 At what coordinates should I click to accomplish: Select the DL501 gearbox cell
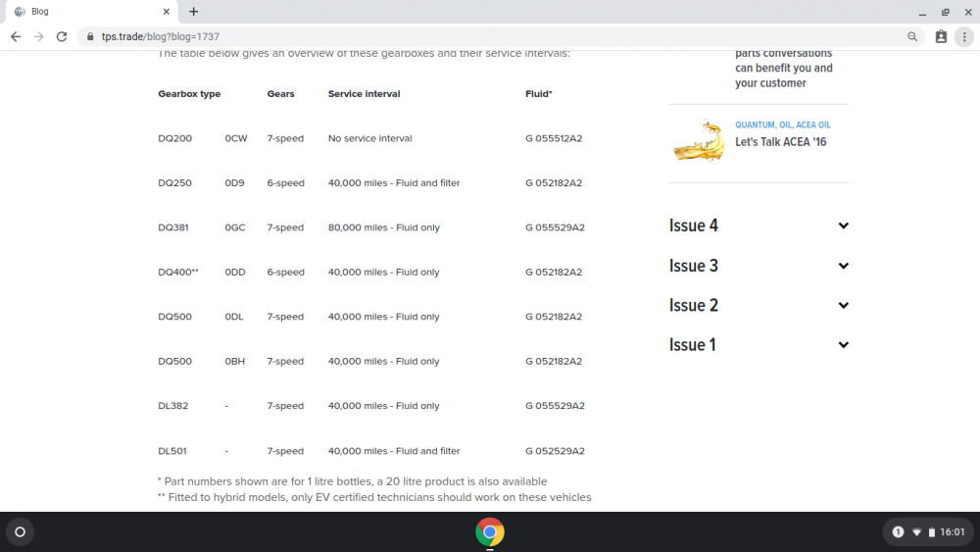click(x=172, y=451)
